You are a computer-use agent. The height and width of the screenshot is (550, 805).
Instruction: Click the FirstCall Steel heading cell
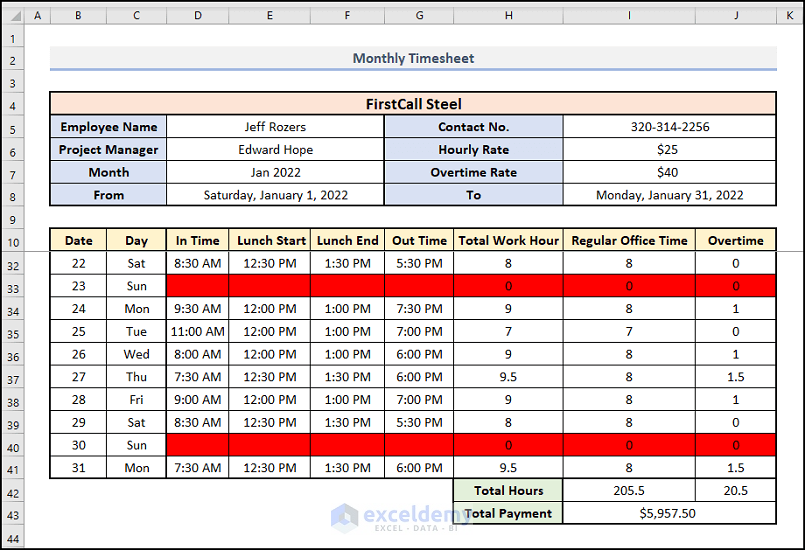(413, 104)
